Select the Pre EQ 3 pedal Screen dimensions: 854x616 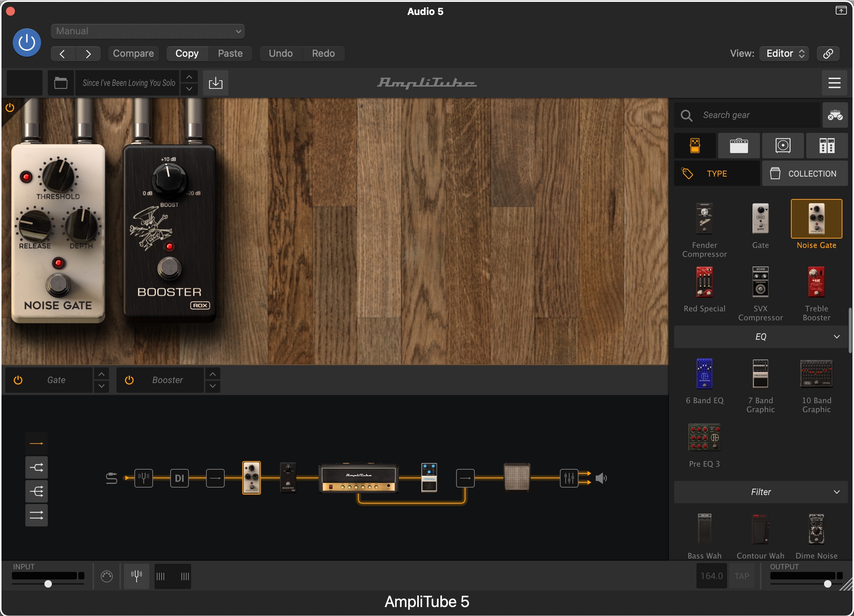(x=704, y=438)
